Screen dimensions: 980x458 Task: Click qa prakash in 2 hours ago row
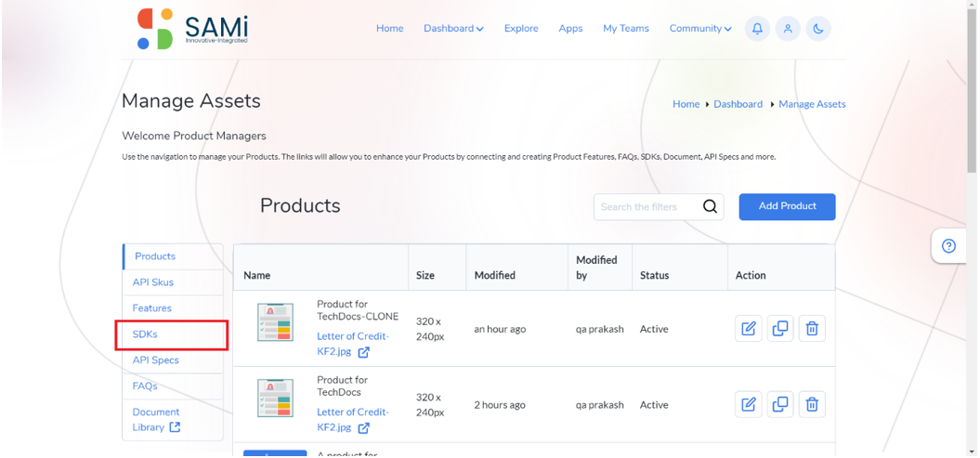point(599,404)
